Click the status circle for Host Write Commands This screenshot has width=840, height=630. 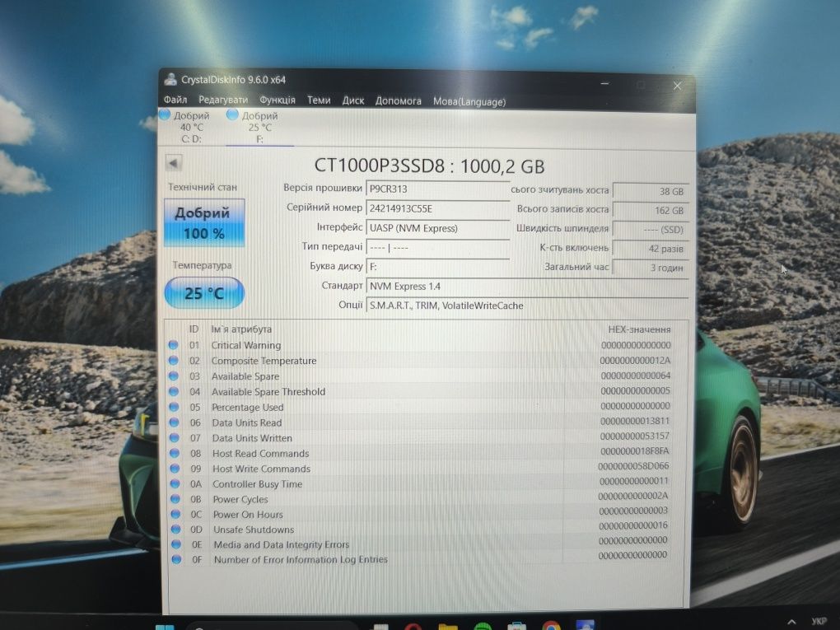(175, 469)
